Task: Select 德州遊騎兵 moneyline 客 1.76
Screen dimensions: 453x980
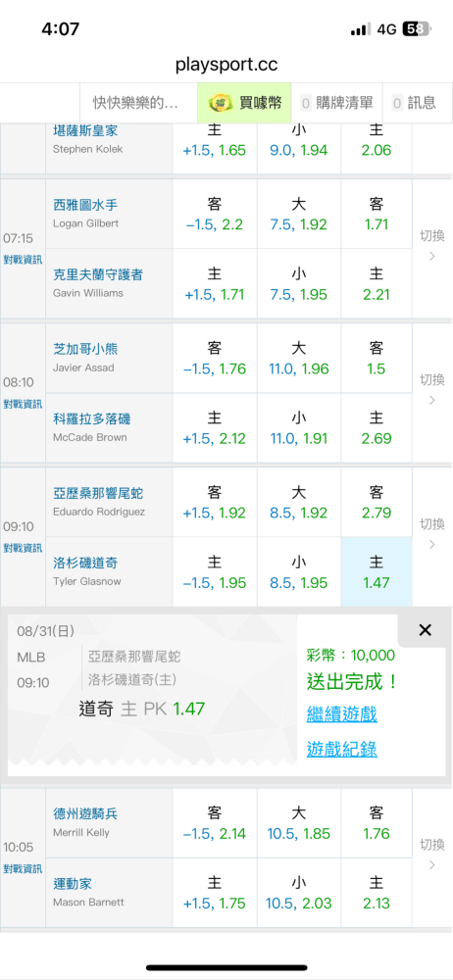Action: point(377,823)
